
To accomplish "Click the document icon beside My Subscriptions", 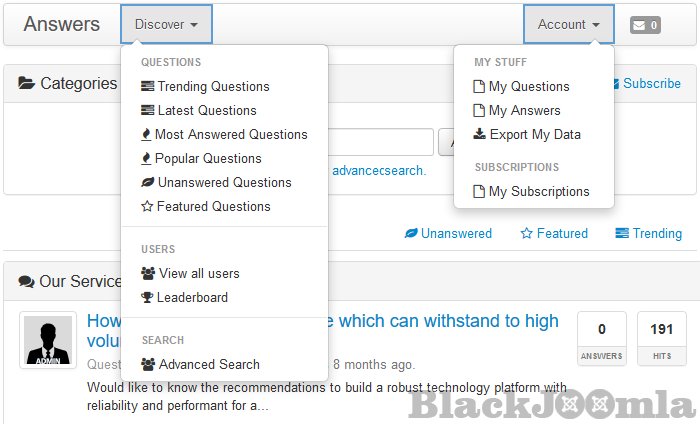I will click(479, 191).
